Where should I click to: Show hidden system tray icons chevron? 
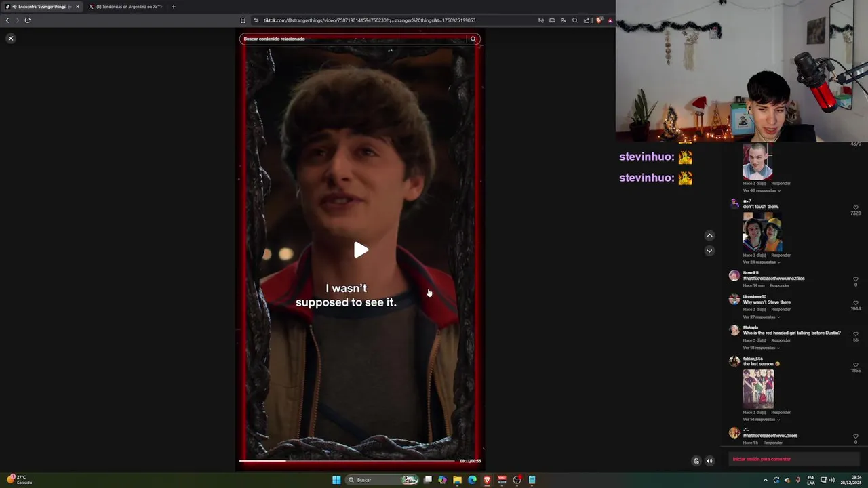(x=766, y=480)
